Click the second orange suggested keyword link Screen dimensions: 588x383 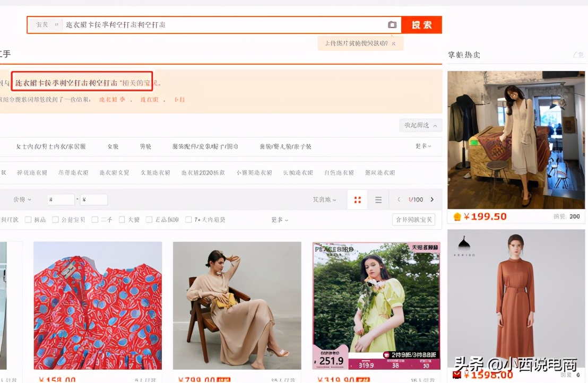(149, 100)
